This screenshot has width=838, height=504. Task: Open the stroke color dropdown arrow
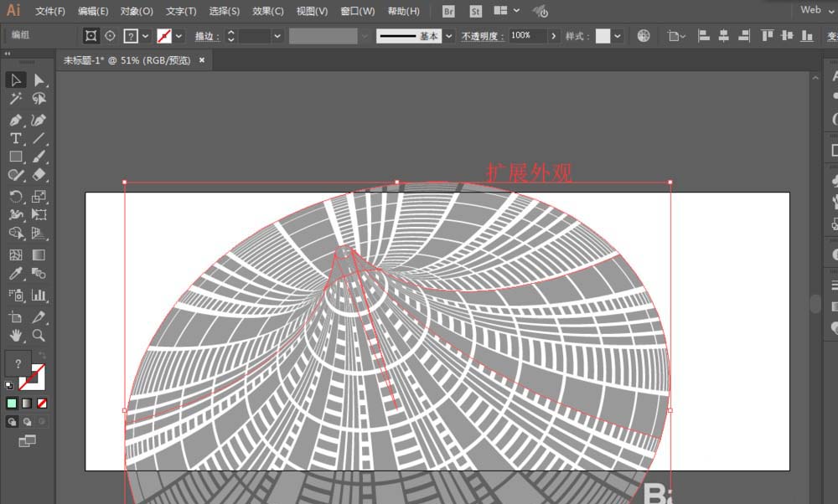[x=178, y=36]
